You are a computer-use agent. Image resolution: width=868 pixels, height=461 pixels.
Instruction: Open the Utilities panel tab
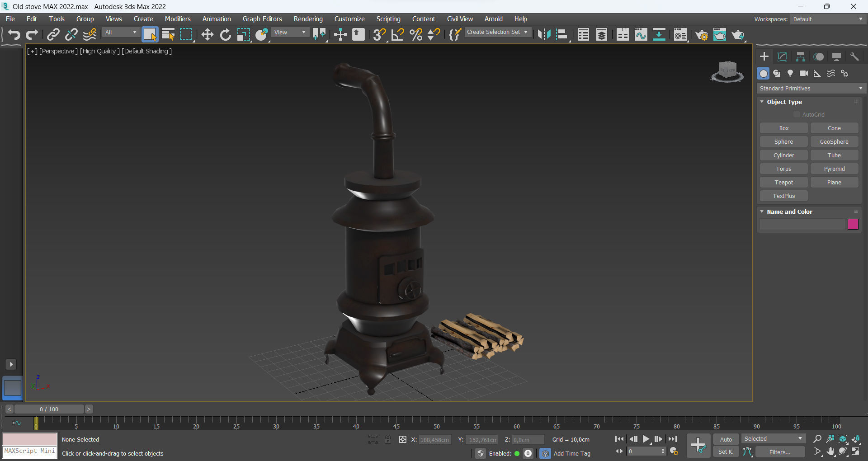click(x=854, y=56)
